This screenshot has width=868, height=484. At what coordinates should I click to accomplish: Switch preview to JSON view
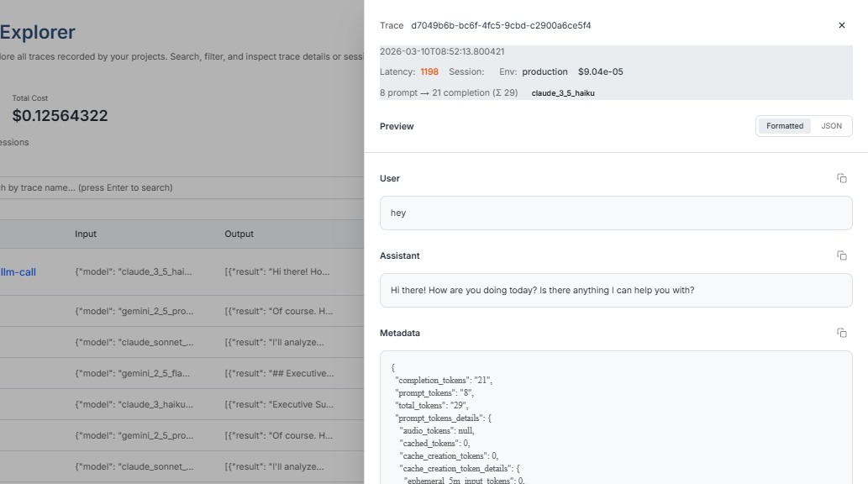pyautogui.click(x=831, y=126)
